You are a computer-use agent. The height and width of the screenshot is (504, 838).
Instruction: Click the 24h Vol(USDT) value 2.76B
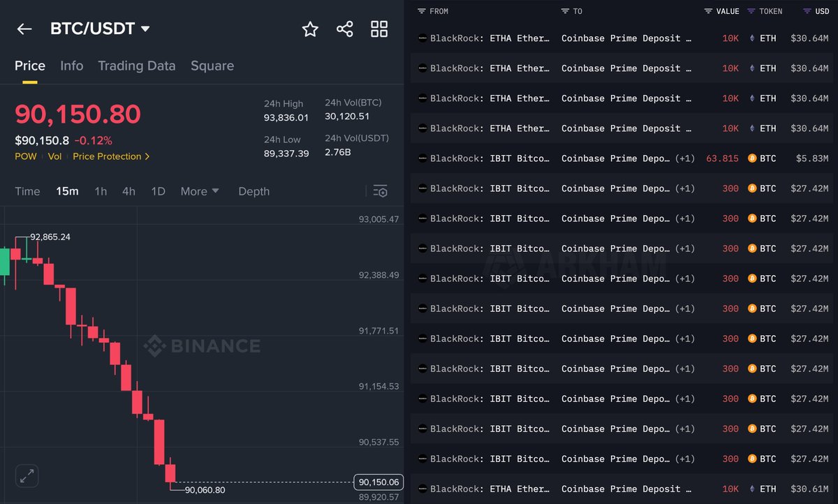[x=338, y=152]
